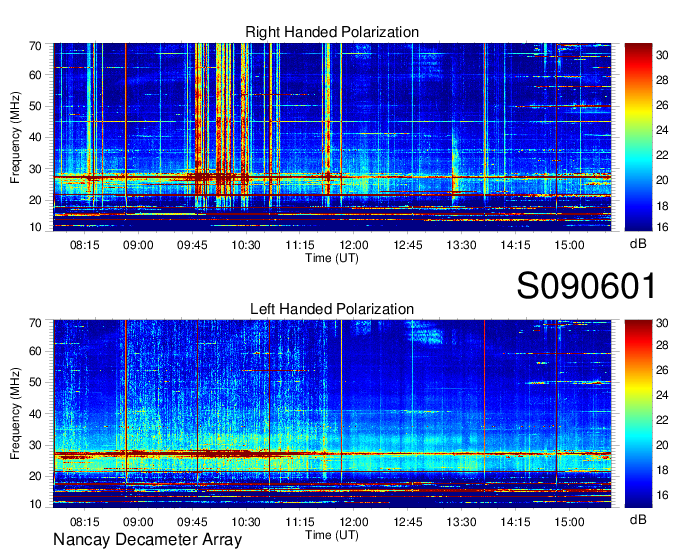
Task: Click the 30 MHz tick of Right Handed plot
Action: [36, 169]
